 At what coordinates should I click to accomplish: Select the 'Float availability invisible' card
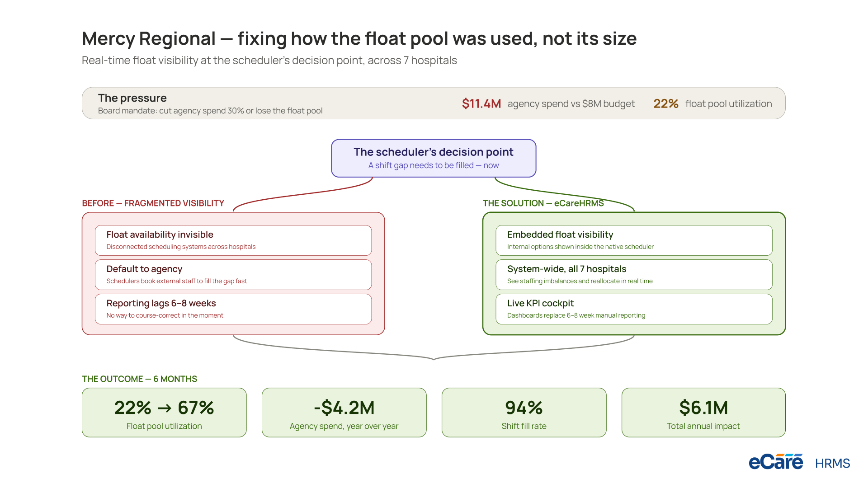233,240
